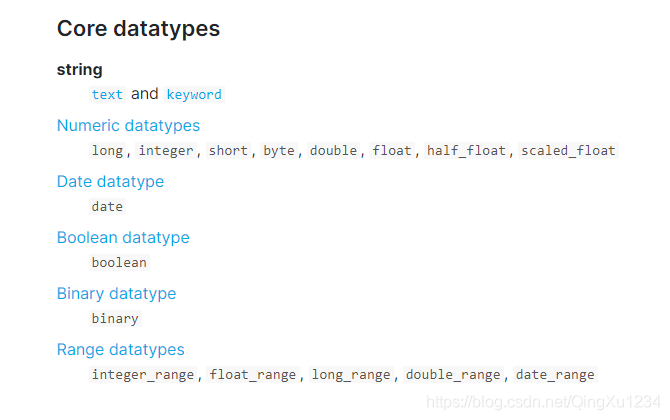Select the 'float_range' code label
Screen dimensions: 670x420
253,375
